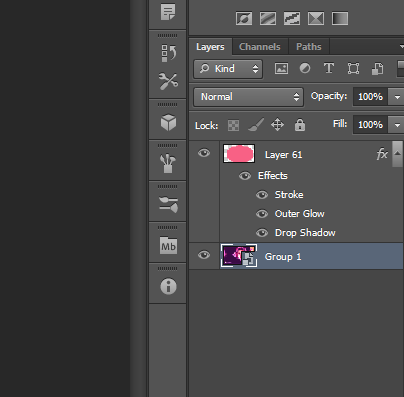This screenshot has height=397, width=404.
Task: Open the Tool Presets panel icon
Action: tap(168, 81)
